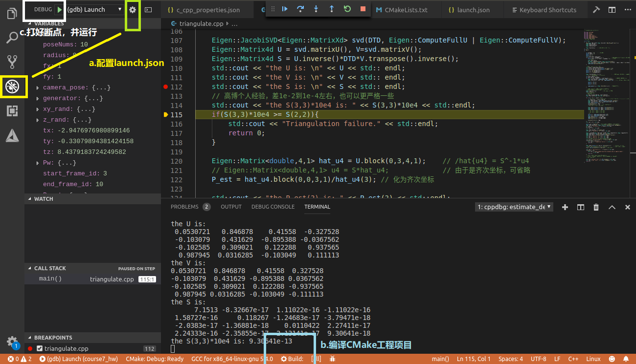This screenshot has height=364, width=636.
Task: Open the cppdbg: estimate debug session dropdown
Action: (513, 207)
